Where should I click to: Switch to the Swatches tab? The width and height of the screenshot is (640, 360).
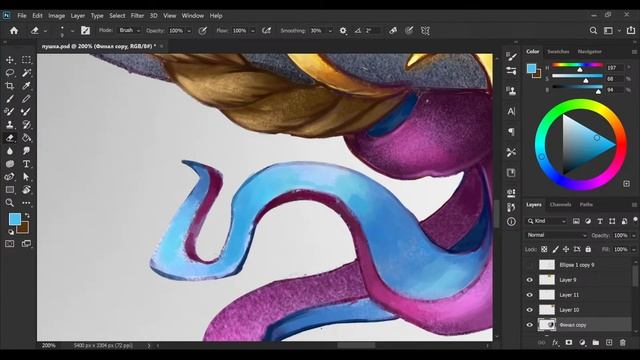[558, 51]
